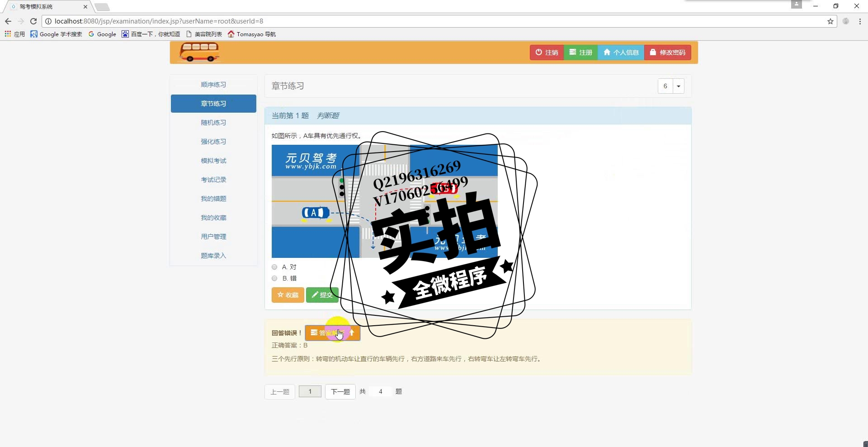Bookmark page with the star icon
Viewport: 868px width, 447px height.
pos(830,21)
